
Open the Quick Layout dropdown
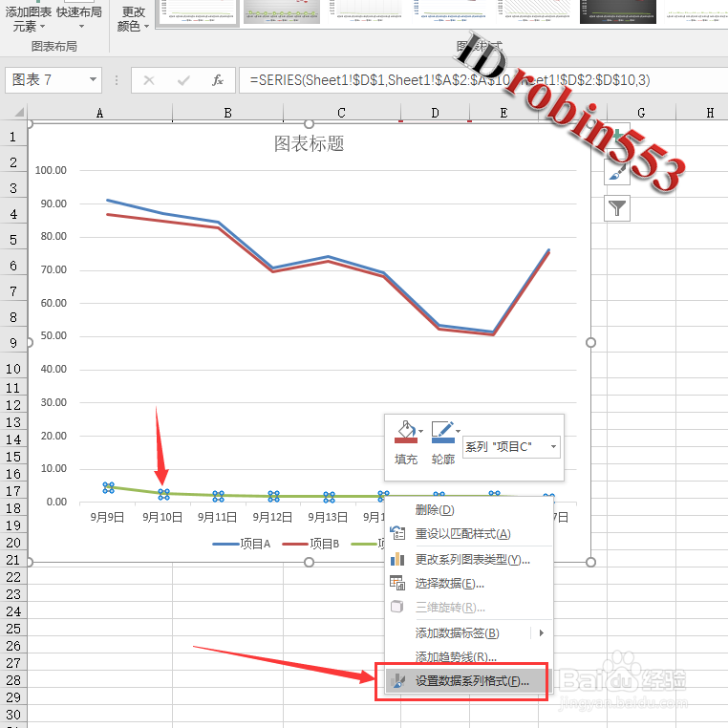(x=79, y=17)
